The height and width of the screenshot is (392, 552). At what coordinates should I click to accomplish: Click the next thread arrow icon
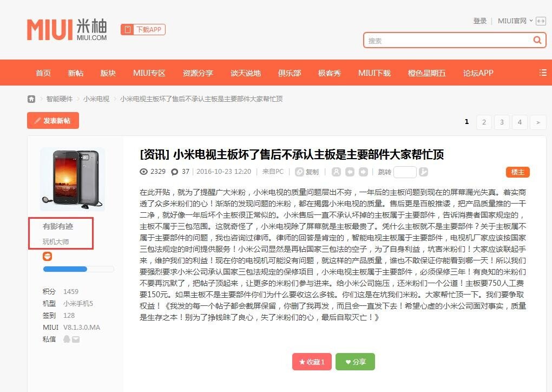coord(363,172)
